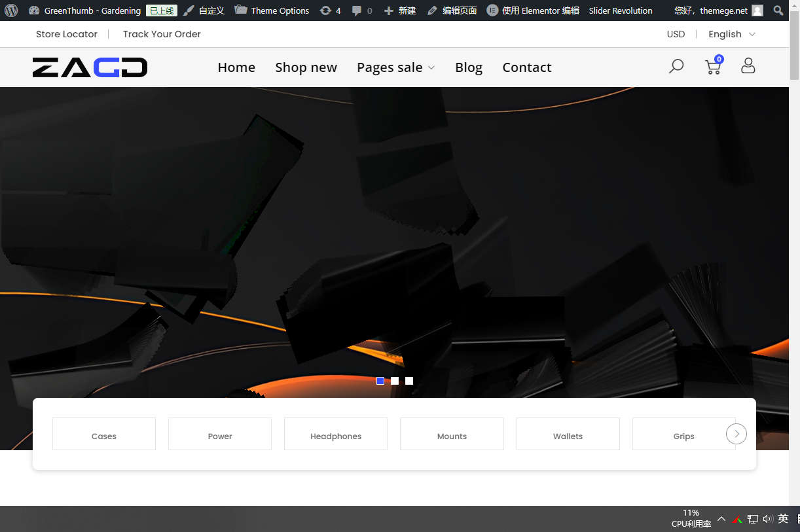Open the 自定义 customizer
This screenshot has width=800, height=532.
point(204,10)
